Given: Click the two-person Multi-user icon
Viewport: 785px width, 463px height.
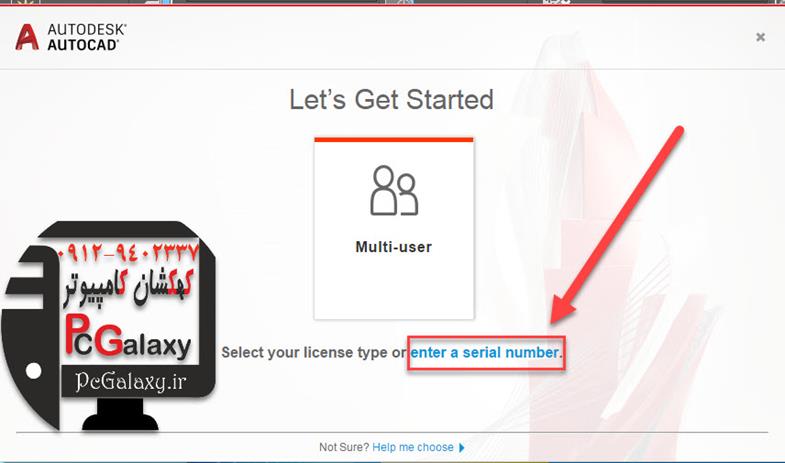Looking at the screenshot, I should (394, 190).
